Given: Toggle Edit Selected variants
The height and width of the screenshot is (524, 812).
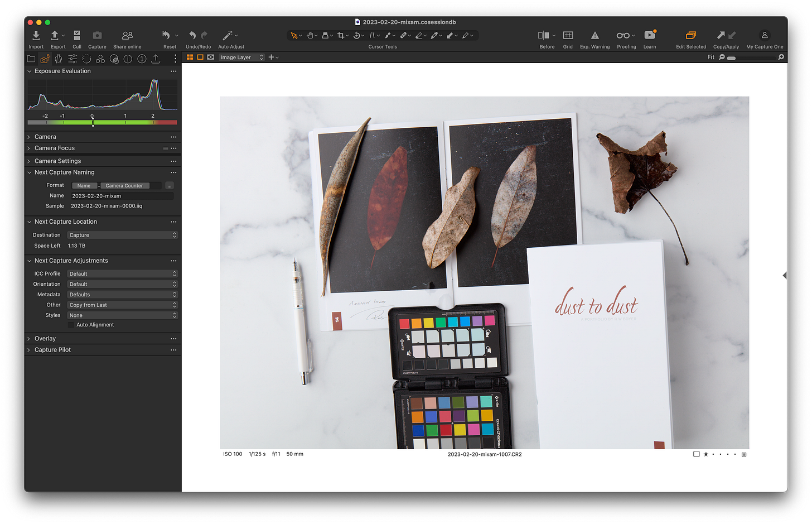Looking at the screenshot, I should coord(691,35).
